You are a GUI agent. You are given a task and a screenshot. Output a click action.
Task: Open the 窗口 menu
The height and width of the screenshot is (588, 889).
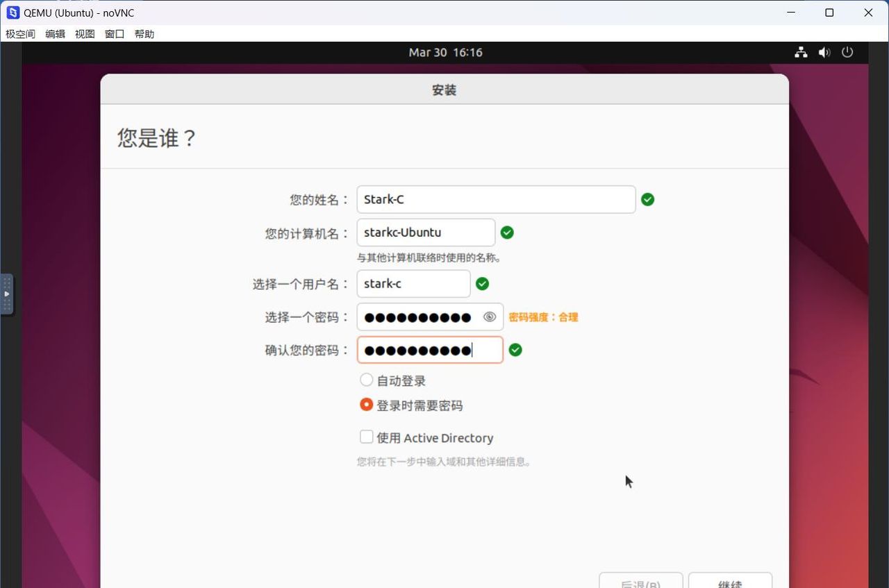(x=115, y=34)
